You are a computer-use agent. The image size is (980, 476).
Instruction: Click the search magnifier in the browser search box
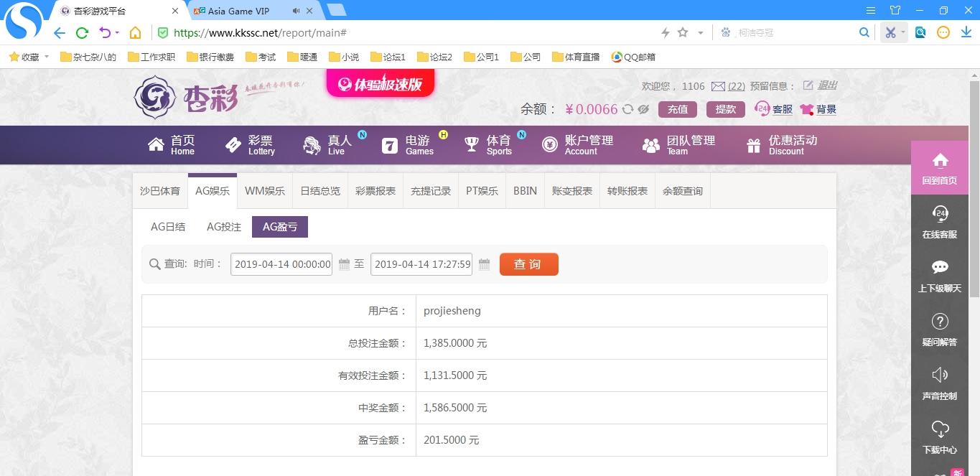[864, 32]
